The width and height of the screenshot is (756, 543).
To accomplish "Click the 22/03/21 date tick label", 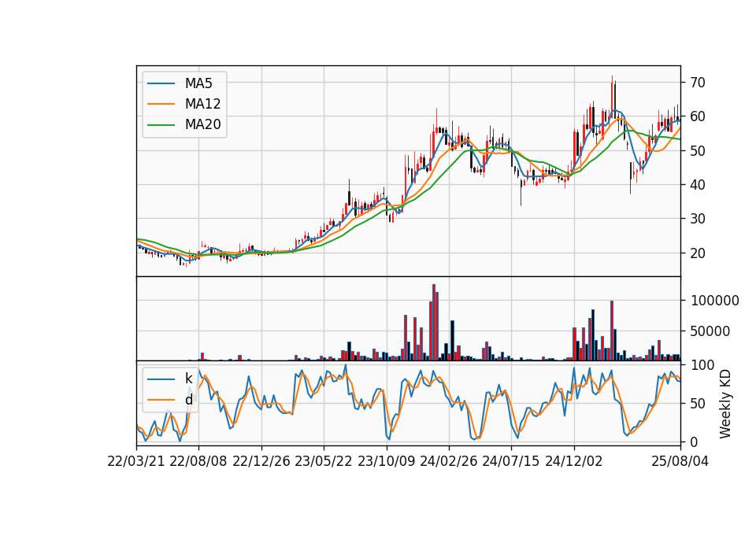I will tap(136, 461).
